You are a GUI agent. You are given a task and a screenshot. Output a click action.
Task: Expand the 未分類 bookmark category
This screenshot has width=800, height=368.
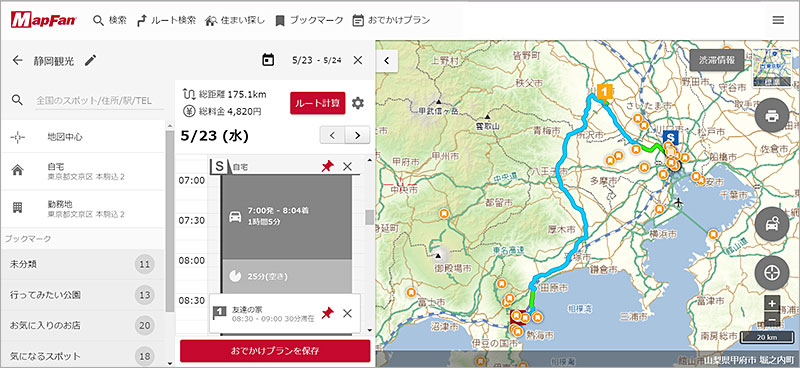pos(83,264)
